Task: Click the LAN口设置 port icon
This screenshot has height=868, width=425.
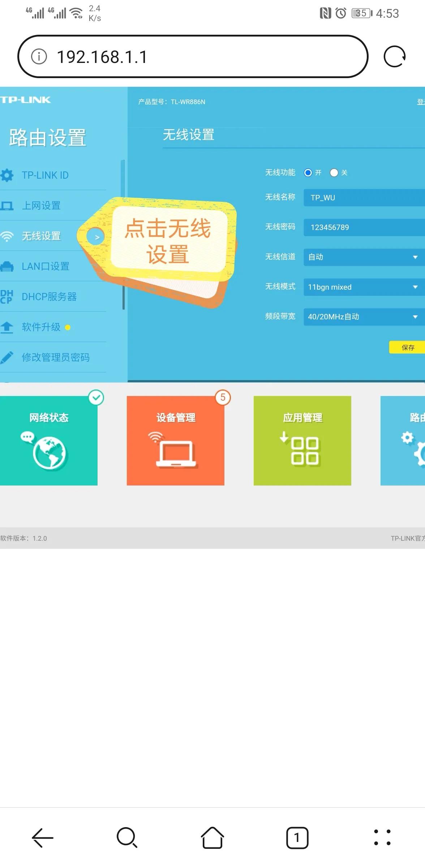Action: [x=7, y=267]
